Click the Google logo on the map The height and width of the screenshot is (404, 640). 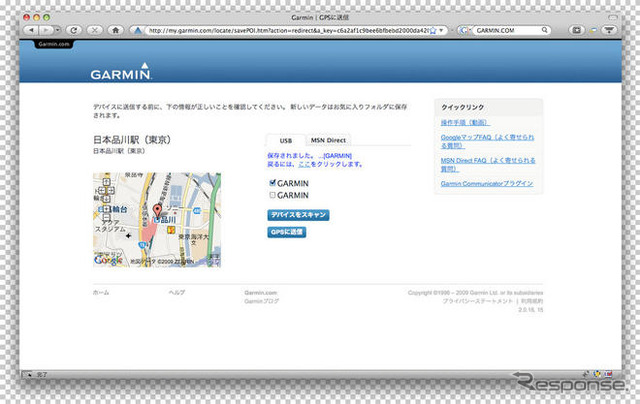[x=108, y=260]
